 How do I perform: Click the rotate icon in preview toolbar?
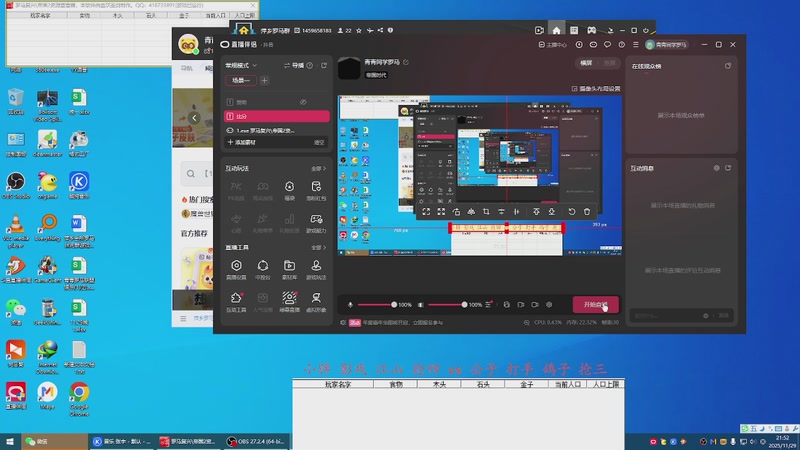[x=456, y=212]
